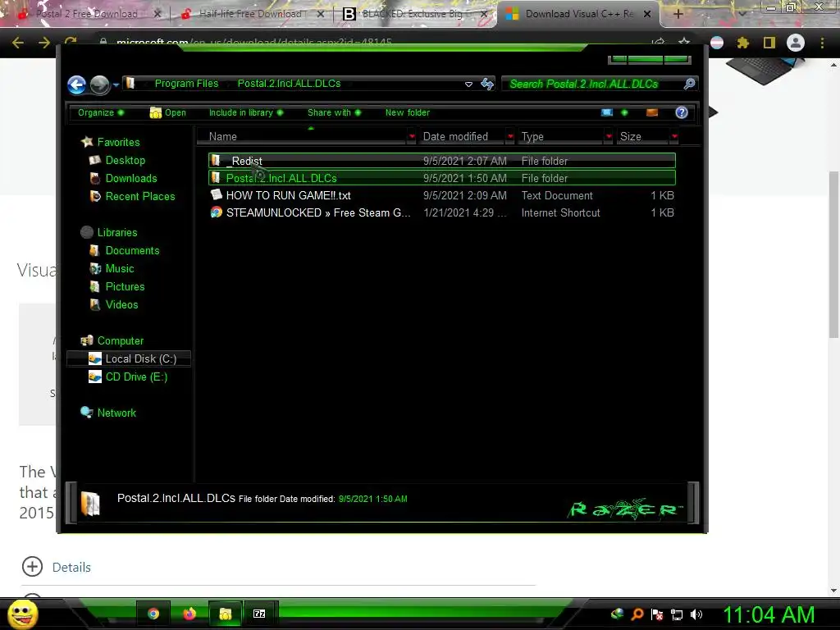Screen dimensions: 840x630
Task: Open the Date modified filter dropdown
Action: point(510,137)
